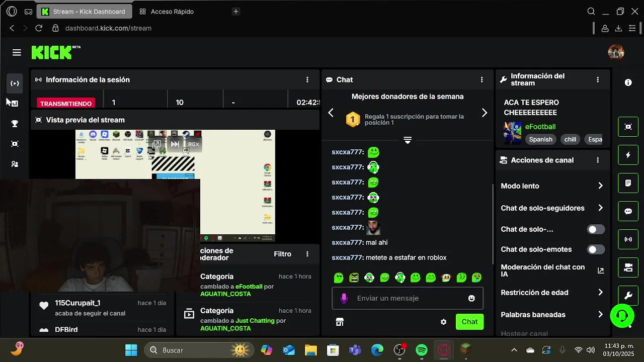
Task: Open Microsoft Edge from the taskbar
Action: point(377,350)
